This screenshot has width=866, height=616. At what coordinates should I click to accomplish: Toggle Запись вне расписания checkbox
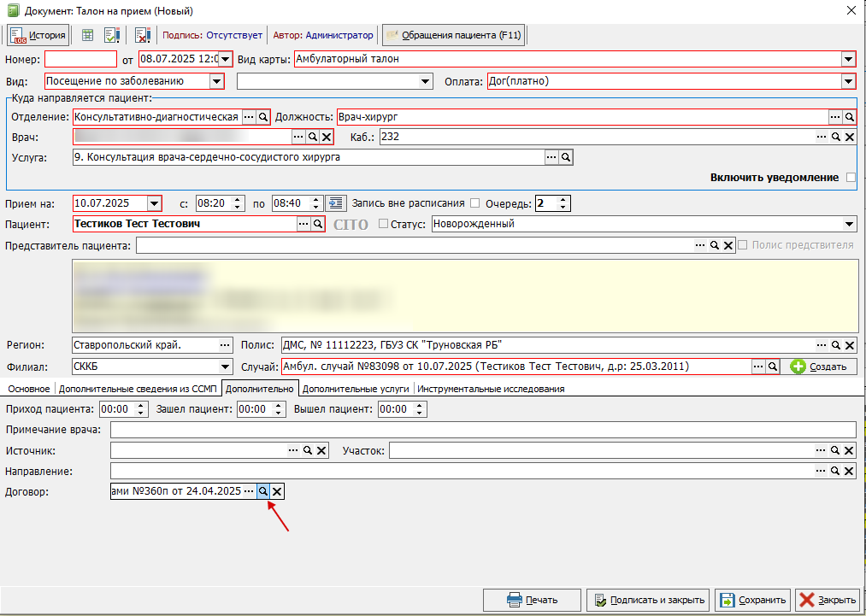tap(475, 203)
